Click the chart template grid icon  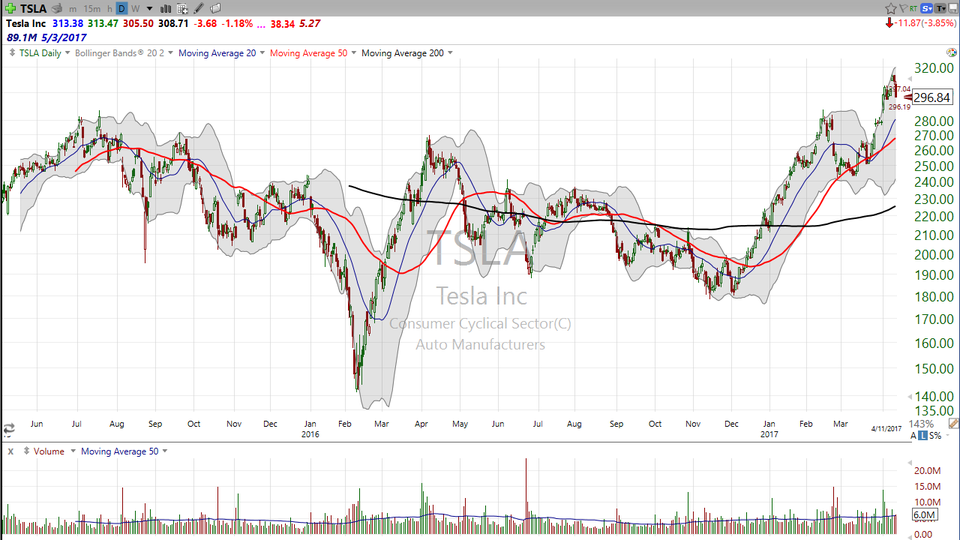click(x=182, y=9)
